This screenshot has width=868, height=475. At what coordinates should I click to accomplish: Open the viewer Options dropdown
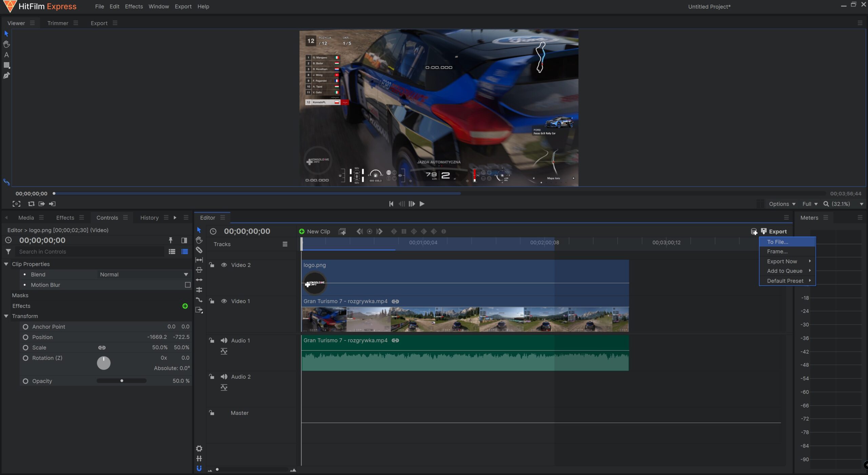point(782,204)
